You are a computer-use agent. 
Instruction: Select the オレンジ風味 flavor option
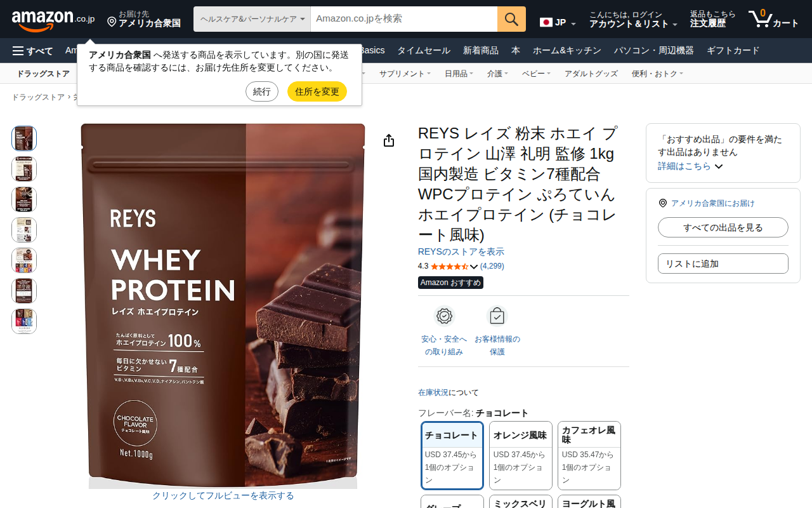521,455
